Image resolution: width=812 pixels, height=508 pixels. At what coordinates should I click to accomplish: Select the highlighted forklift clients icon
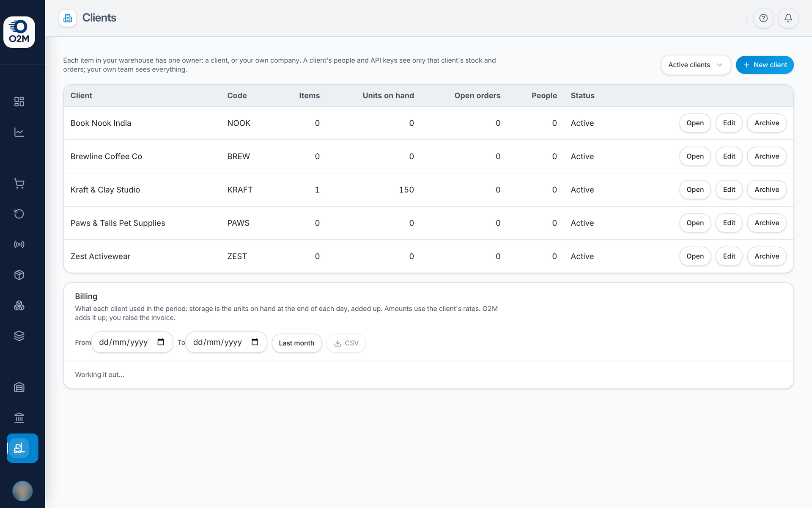coord(22,448)
